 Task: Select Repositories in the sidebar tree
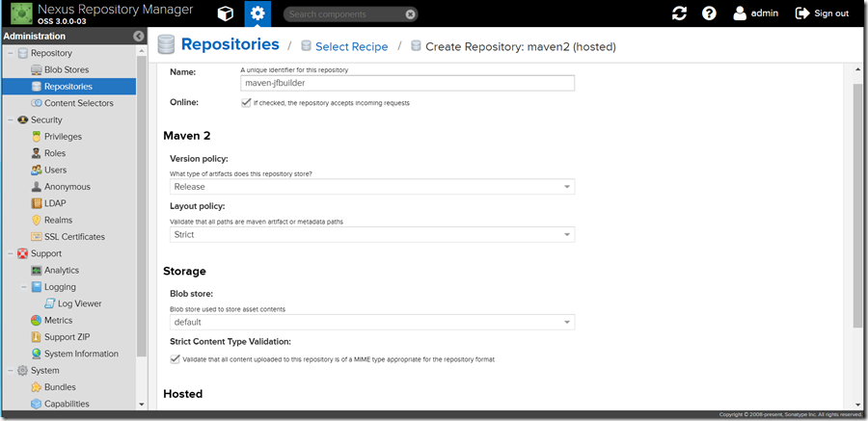tap(69, 87)
